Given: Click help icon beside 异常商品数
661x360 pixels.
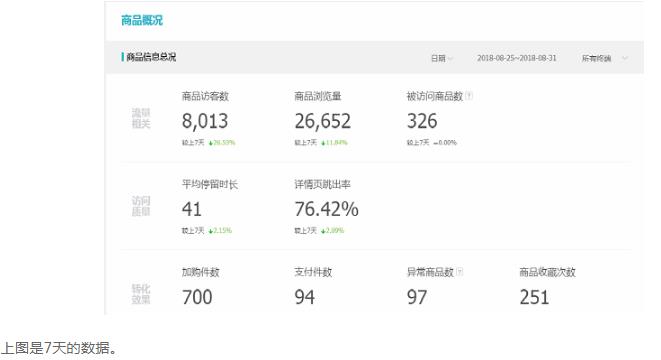Looking at the screenshot, I should tap(459, 272).
